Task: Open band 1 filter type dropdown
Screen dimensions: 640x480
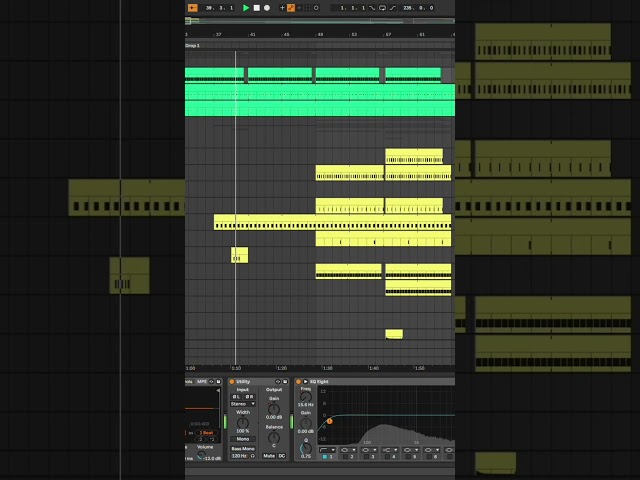Action: tap(327, 450)
